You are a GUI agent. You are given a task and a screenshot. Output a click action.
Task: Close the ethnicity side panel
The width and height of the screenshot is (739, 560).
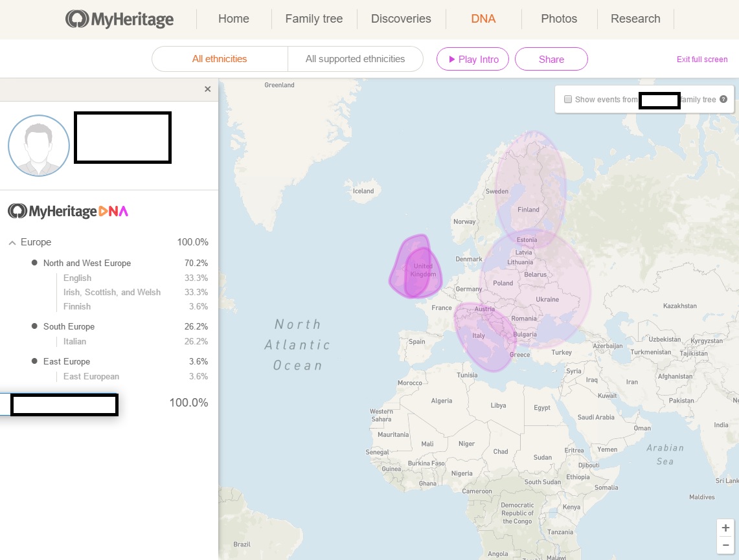click(x=207, y=89)
